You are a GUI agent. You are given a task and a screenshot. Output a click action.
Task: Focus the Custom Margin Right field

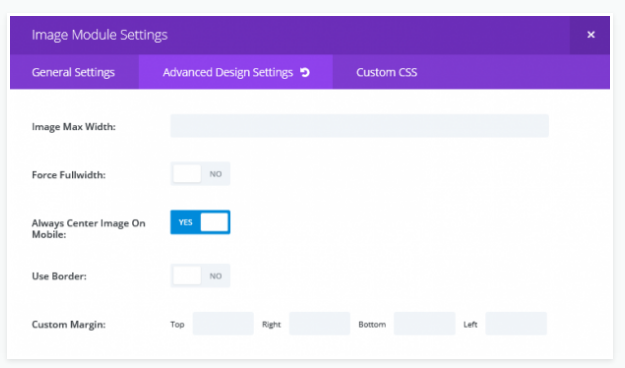click(319, 324)
